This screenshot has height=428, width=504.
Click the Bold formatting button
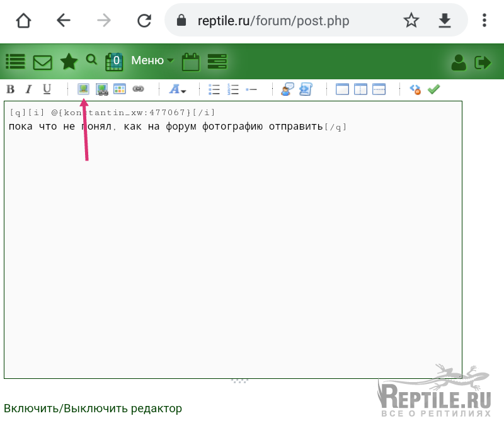point(10,89)
